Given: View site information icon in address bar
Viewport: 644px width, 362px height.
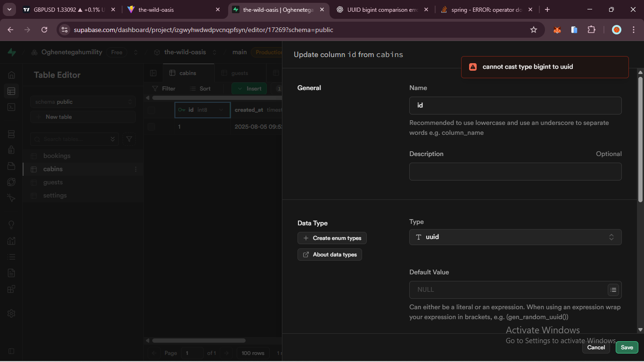Looking at the screenshot, I should [x=65, y=30].
